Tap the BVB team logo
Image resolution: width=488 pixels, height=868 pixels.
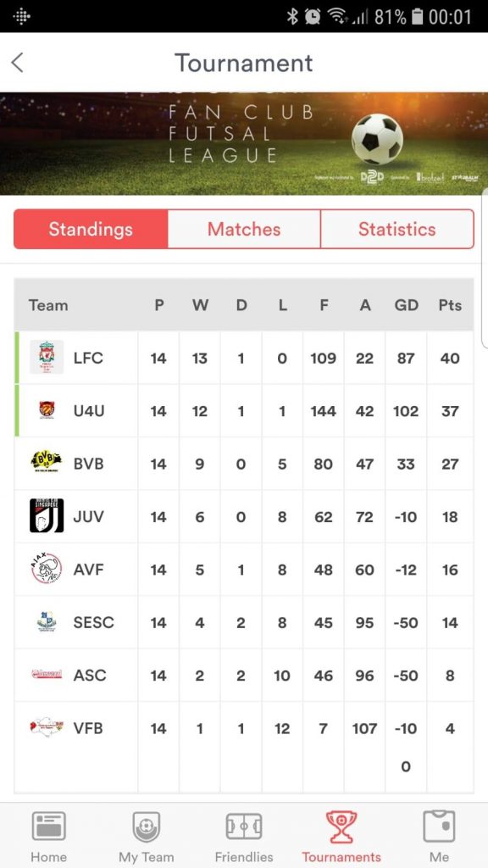[47, 462]
